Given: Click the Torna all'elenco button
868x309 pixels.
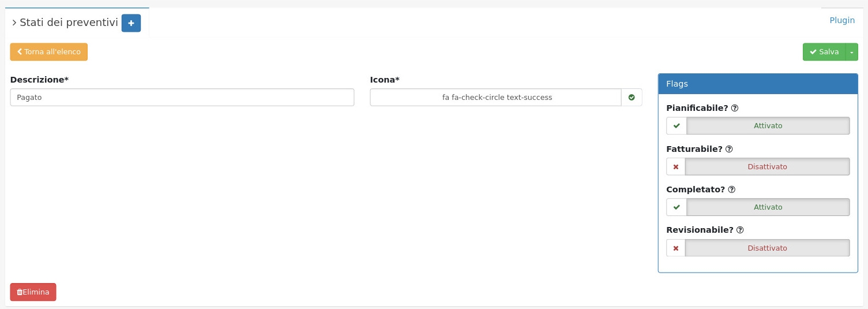Looking at the screenshot, I should tap(49, 52).
